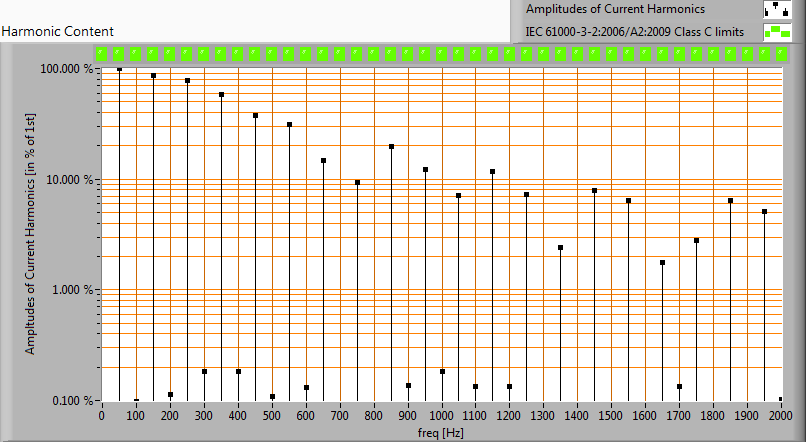
Task: Click the freq [Hz] x-axis label
Action: tap(440, 434)
